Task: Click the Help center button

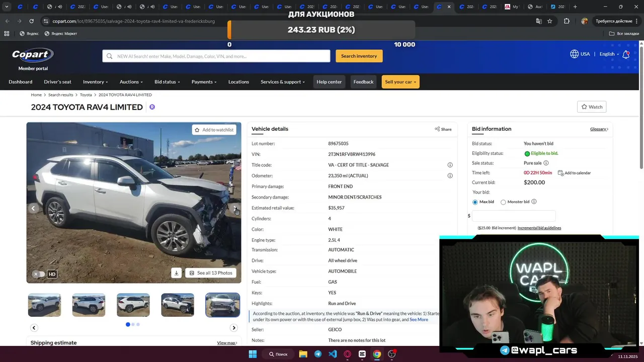Action: 329,82
